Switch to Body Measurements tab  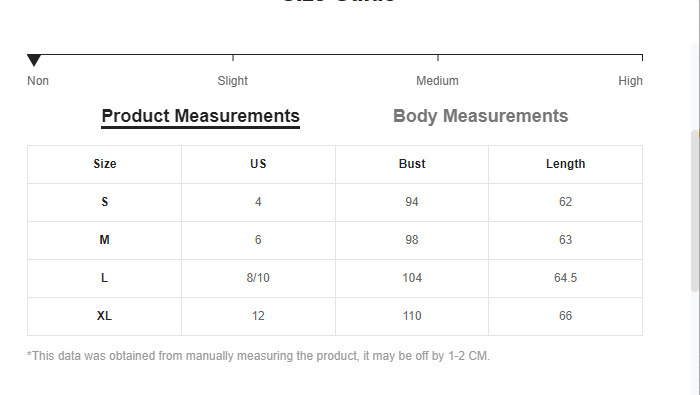click(480, 116)
